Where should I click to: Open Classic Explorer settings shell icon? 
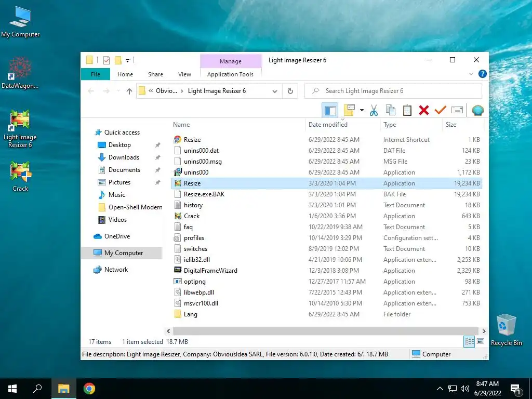(477, 110)
